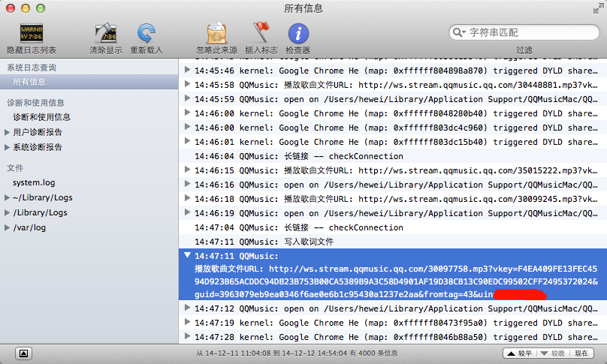This screenshot has width=607, height=364.
Task: Select 所有信息 in the sidebar
Action: click(x=89, y=82)
